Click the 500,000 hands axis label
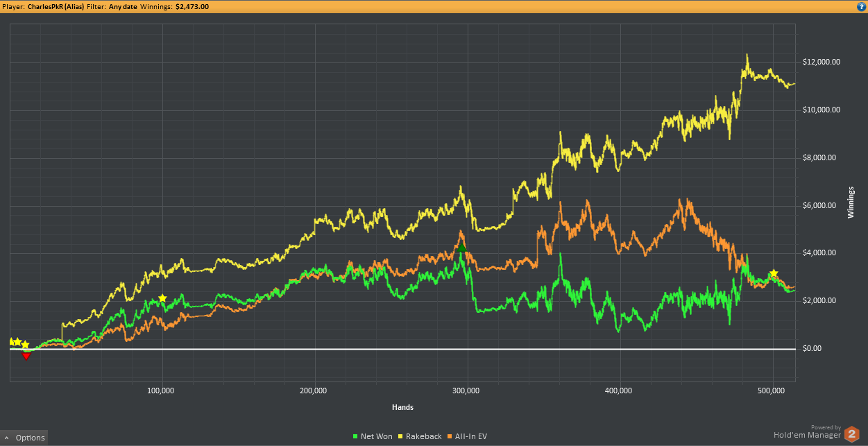Screen dimensions: 868x446 pos(772,391)
